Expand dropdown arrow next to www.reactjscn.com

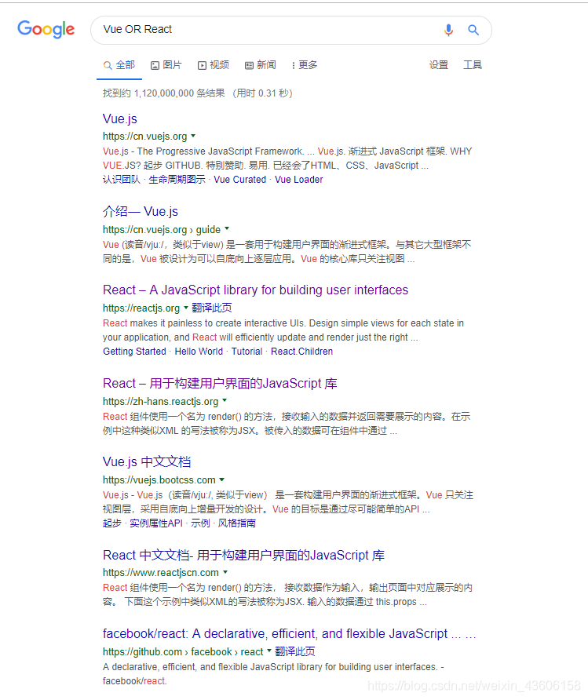point(225,572)
